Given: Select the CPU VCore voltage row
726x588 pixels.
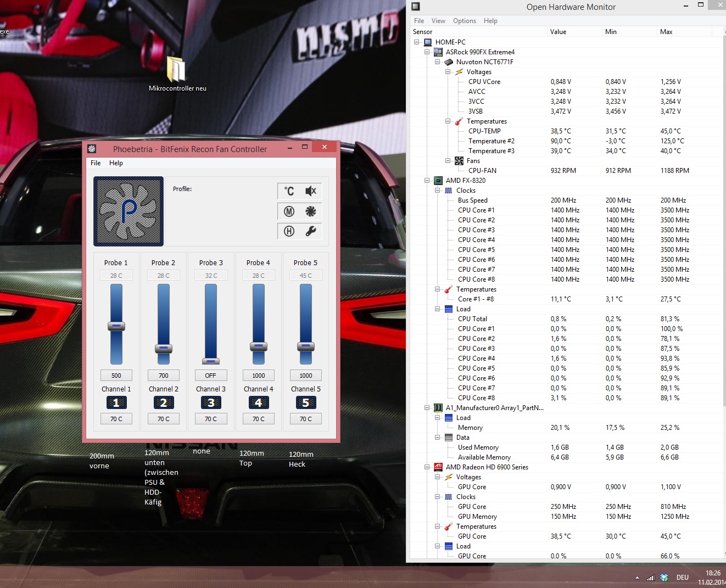Looking at the screenshot, I should 566,82.
